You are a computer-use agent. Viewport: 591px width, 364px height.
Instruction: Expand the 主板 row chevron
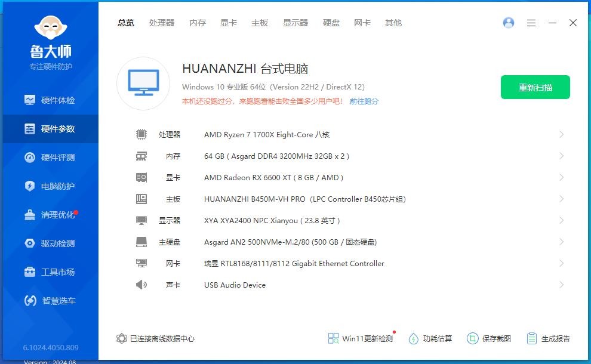[561, 199]
